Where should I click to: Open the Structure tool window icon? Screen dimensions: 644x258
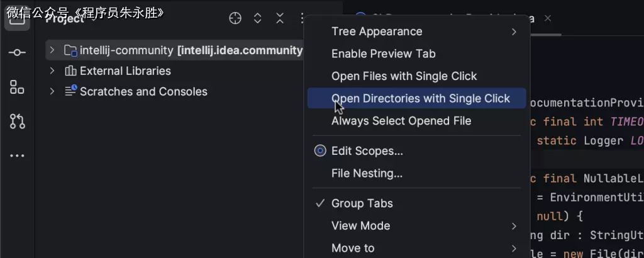(17, 87)
